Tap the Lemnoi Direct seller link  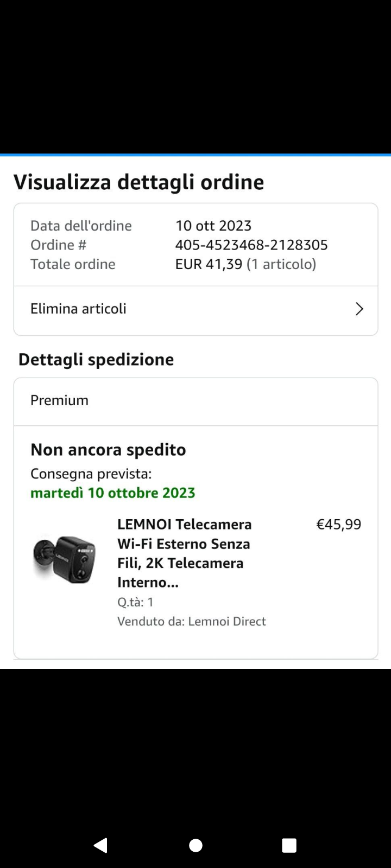coord(227,621)
